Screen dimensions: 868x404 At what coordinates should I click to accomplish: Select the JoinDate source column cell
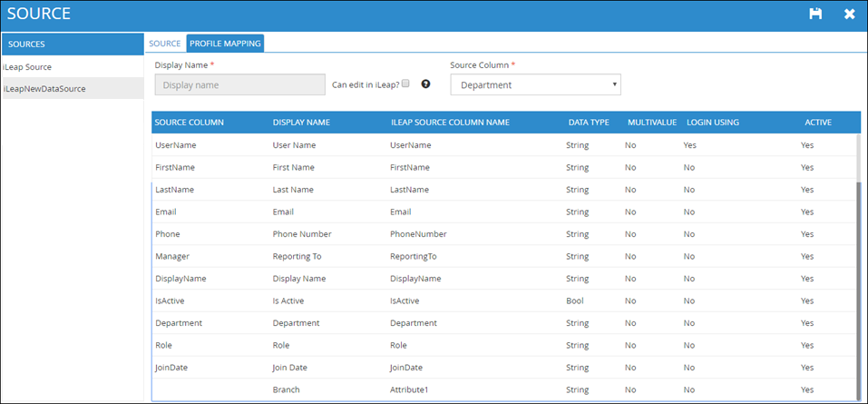[171, 367]
